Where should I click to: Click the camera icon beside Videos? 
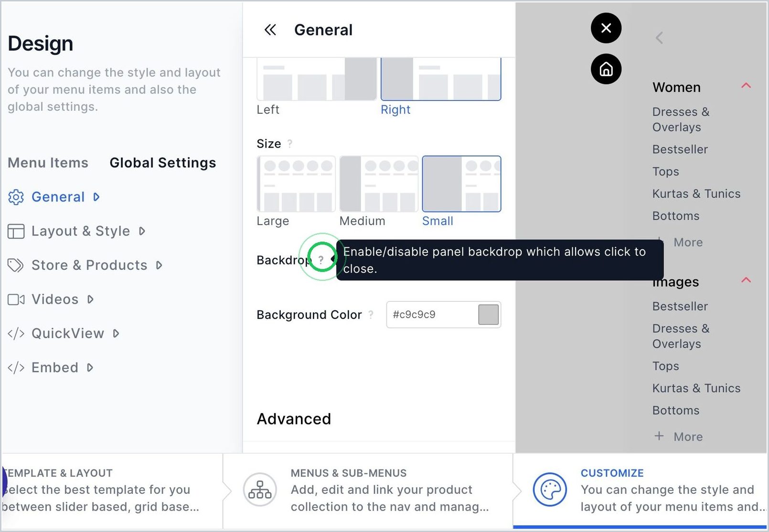click(x=16, y=299)
